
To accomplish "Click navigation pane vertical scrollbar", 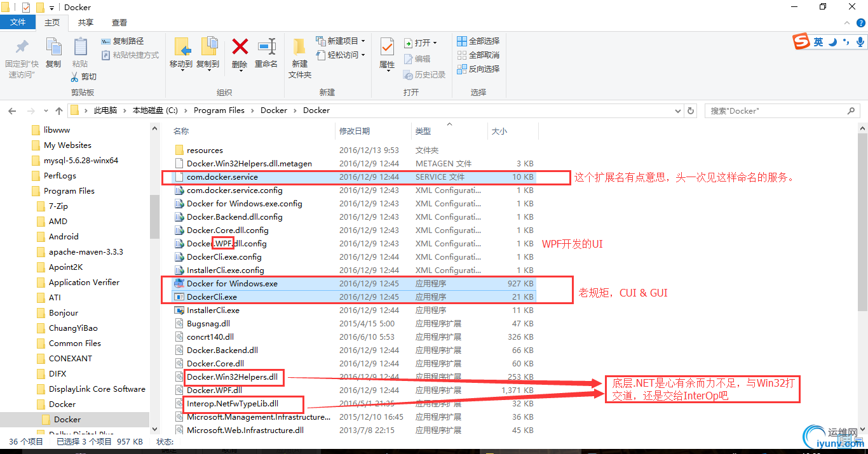I will point(154,216).
